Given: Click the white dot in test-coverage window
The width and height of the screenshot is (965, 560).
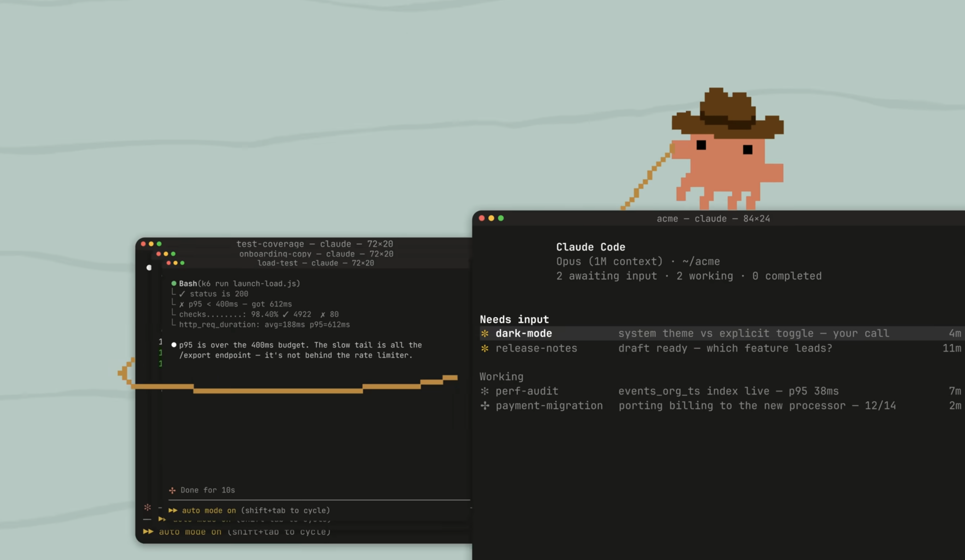Looking at the screenshot, I should (149, 268).
